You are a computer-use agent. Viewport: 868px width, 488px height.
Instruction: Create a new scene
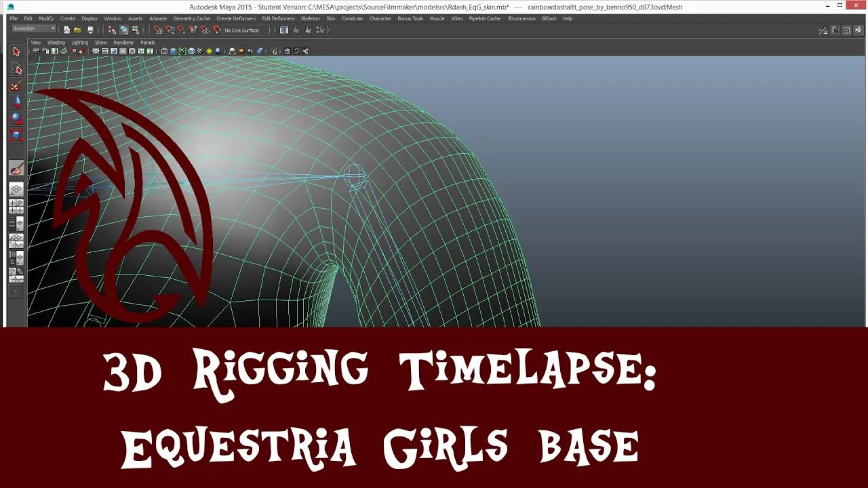[66, 30]
